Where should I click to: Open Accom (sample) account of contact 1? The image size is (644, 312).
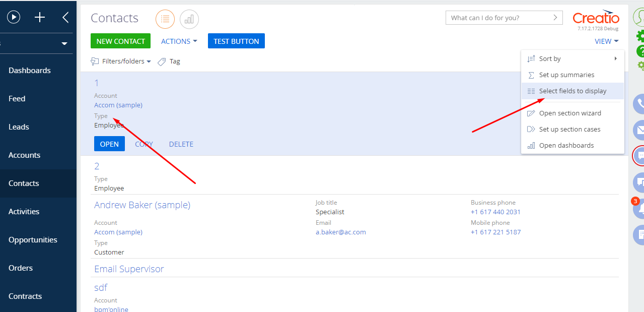[118, 105]
